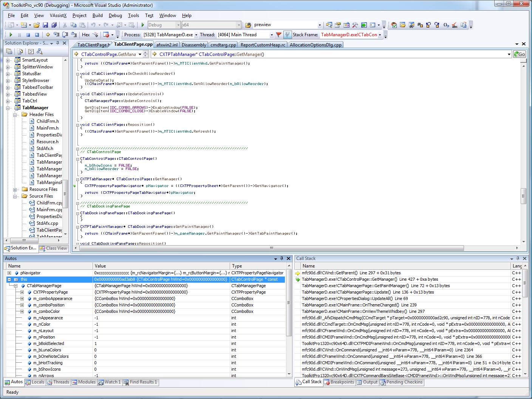This screenshot has width=532, height=399.
Task: Click the Save All icon
Action: (54, 25)
